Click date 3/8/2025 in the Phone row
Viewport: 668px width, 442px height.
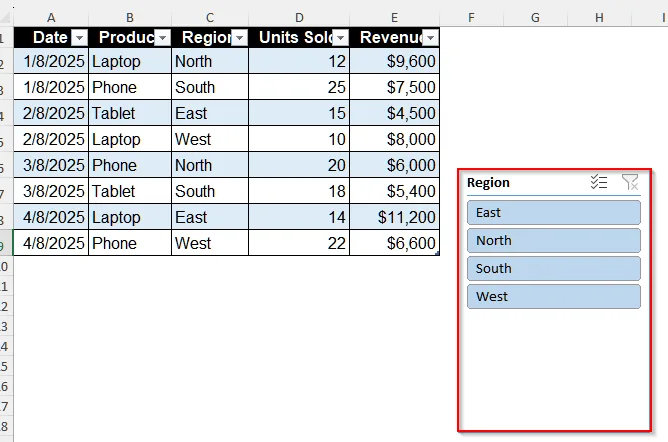point(51,165)
